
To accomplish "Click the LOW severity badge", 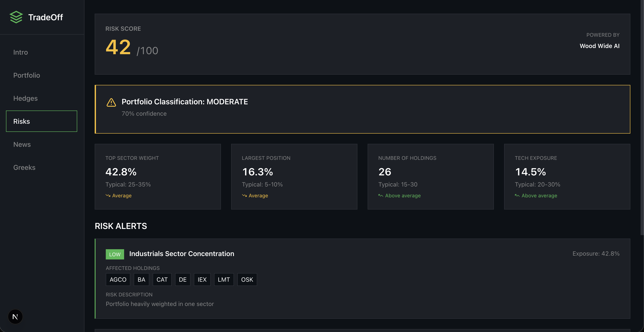I will click(x=115, y=254).
